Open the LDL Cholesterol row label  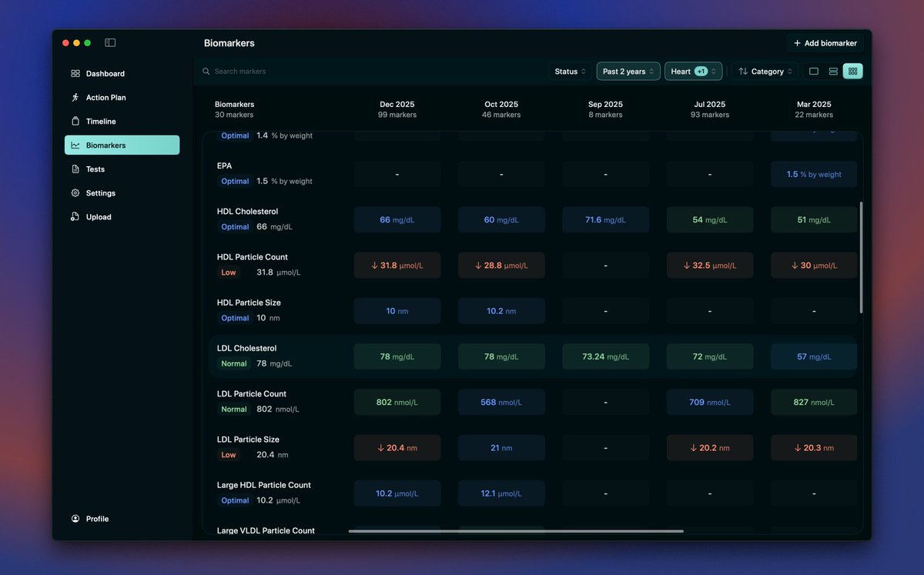(246, 349)
